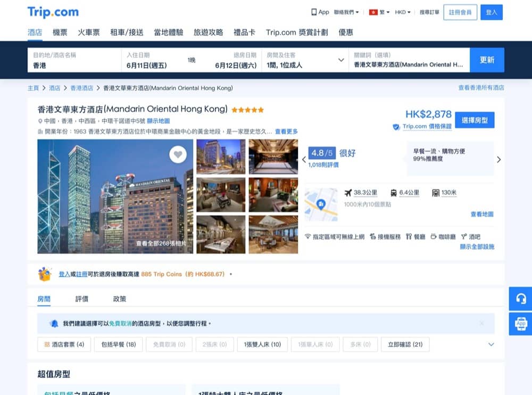Open the main hotel exterior photo

(115, 196)
